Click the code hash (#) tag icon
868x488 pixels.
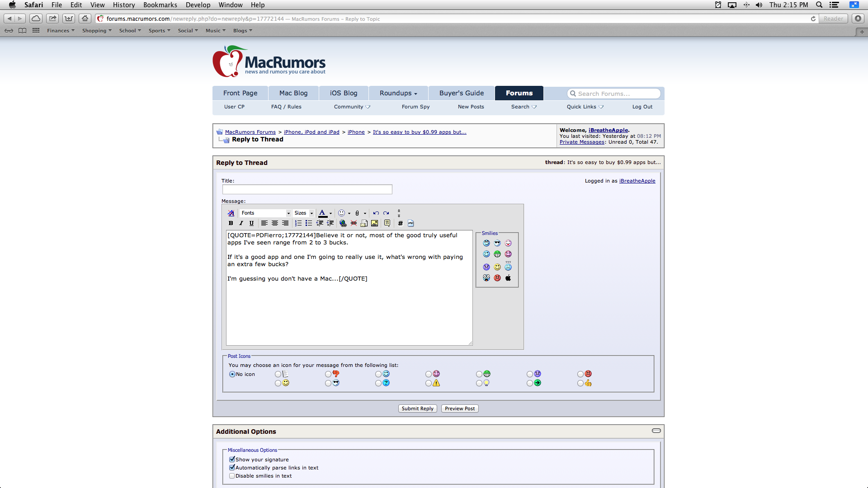point(400,223)
